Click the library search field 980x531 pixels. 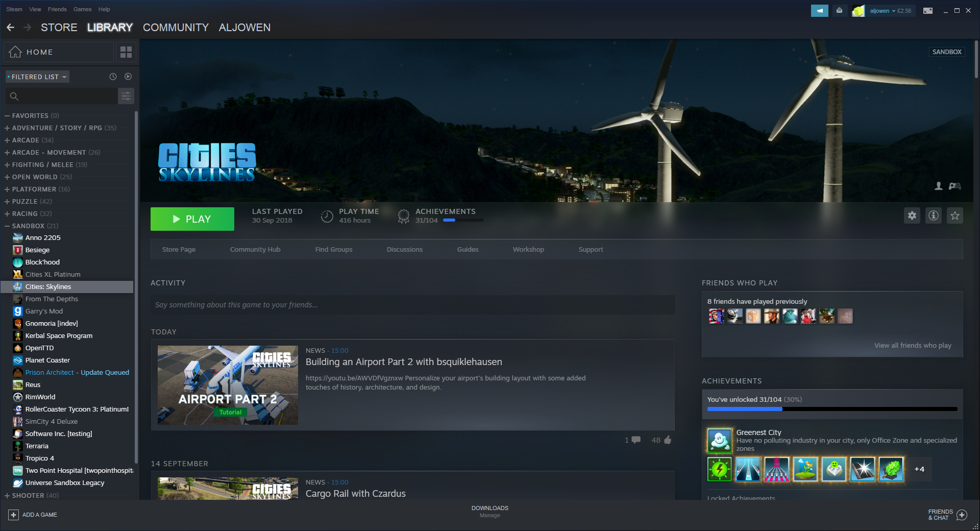61,96
